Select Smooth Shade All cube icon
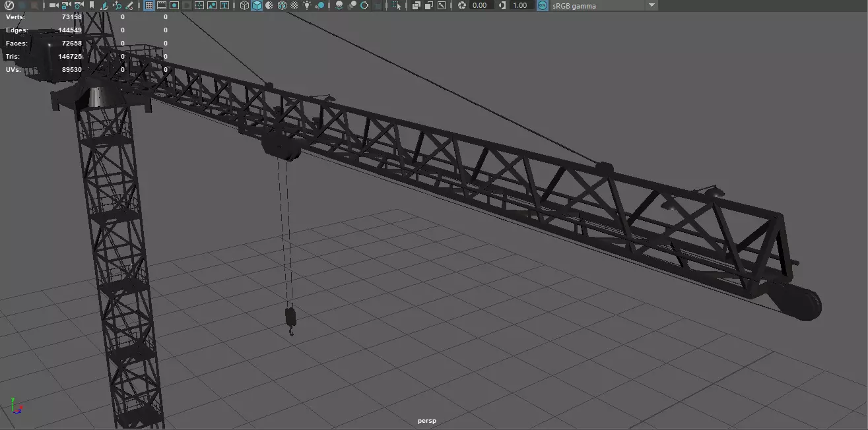This screenshot has width=868, height=430. point(257,5)
